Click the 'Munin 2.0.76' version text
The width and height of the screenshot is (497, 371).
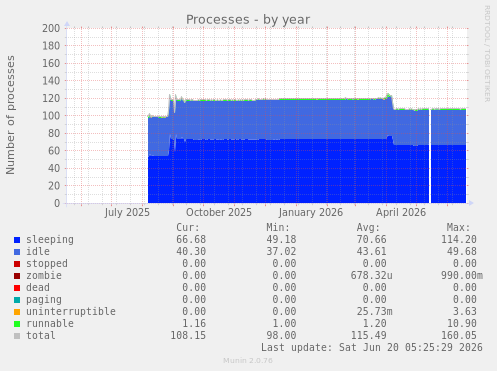pos(248,361)
